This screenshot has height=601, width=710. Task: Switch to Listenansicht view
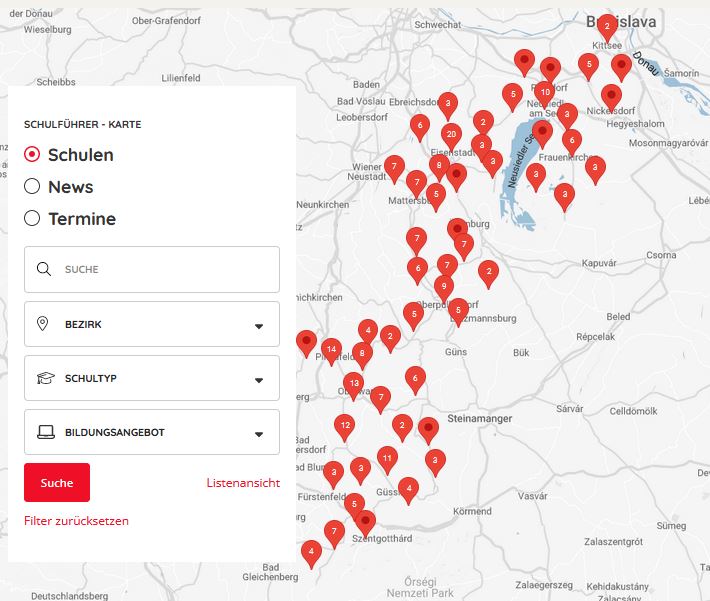pyautogui.click(x=243, y=483)
